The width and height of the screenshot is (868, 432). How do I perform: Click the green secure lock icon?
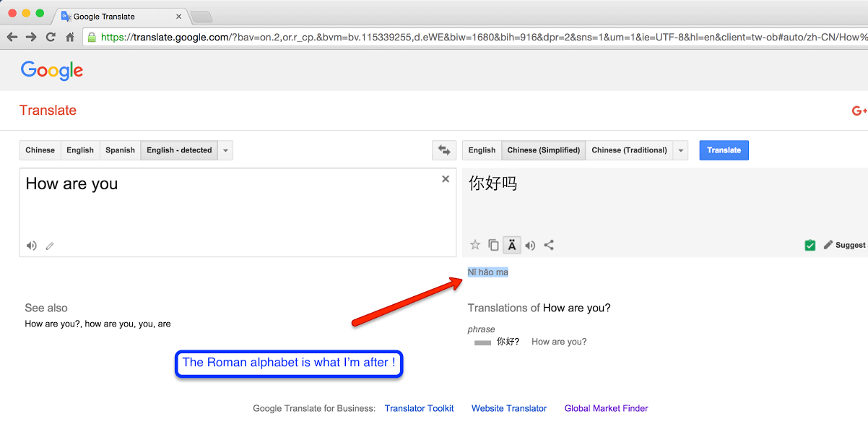[92, 37]
